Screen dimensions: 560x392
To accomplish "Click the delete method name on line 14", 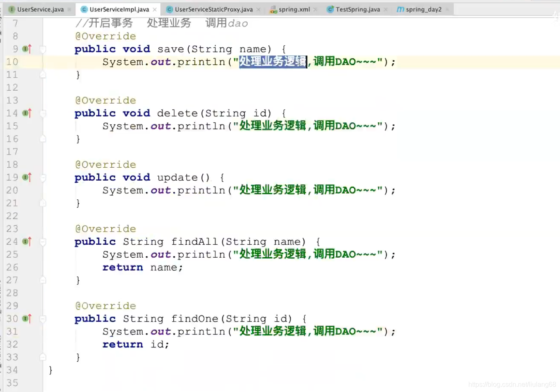I will (177, 113).
